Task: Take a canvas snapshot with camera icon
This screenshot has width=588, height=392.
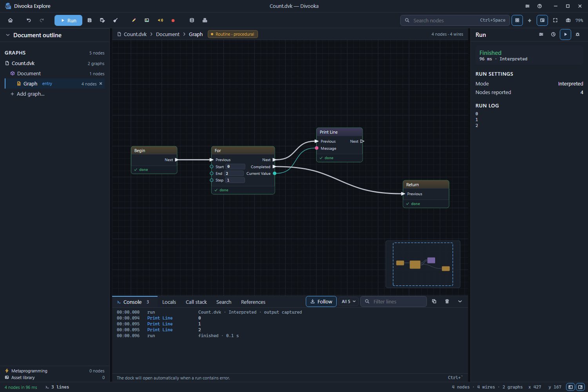Action: pyautogui.click(x=568, y=20)
